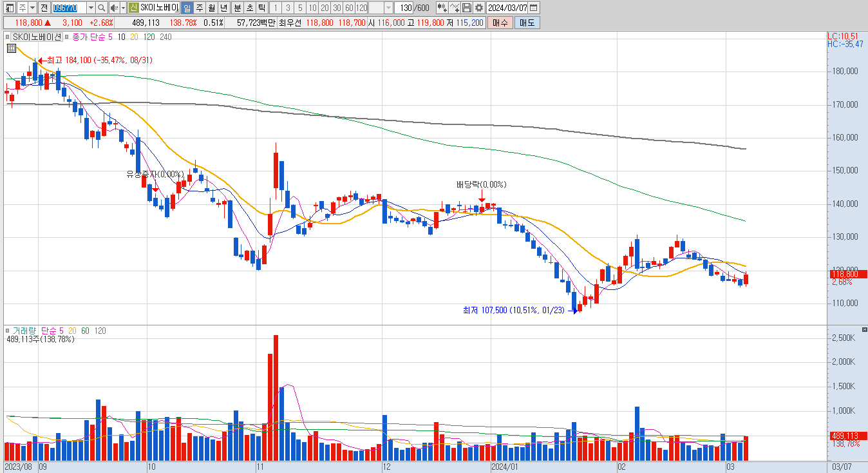Open stock search with the magnifier icon
This screenshot has width=868, height=473.
pyautogui.click(x=102, y=8)
